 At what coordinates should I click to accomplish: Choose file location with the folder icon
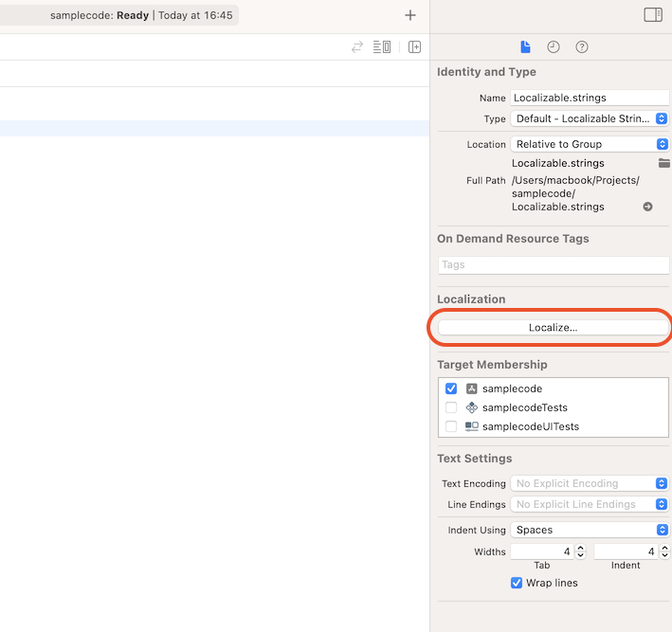tap(664, 163)
